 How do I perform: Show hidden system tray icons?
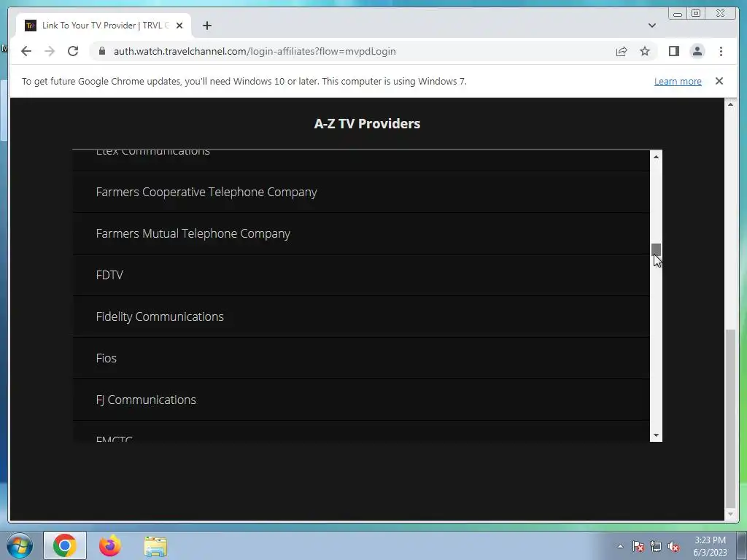tap(620, 546)
